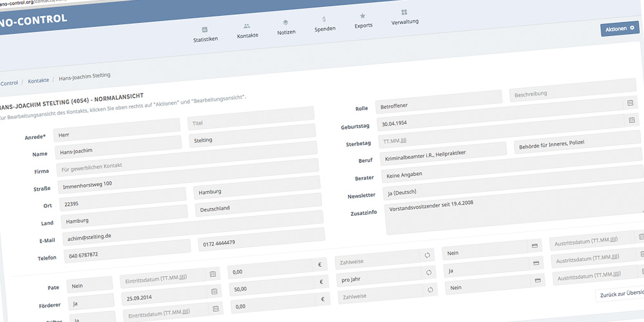This screenshot has height=322, width=644.
Task: Click Beruf field Kriminalbeamter i.R., Heilpraktiker
Action: click(x=443, y=153)
